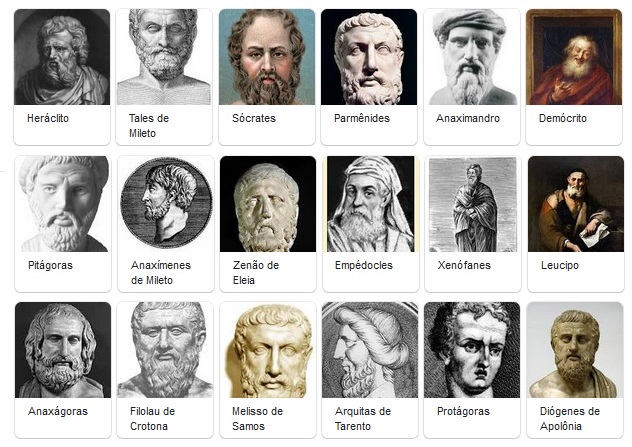This screenshot has height=447, width=632.
Task: Select the Anaximandro card image
Action: pyautogui.click(x=472, y=57)
